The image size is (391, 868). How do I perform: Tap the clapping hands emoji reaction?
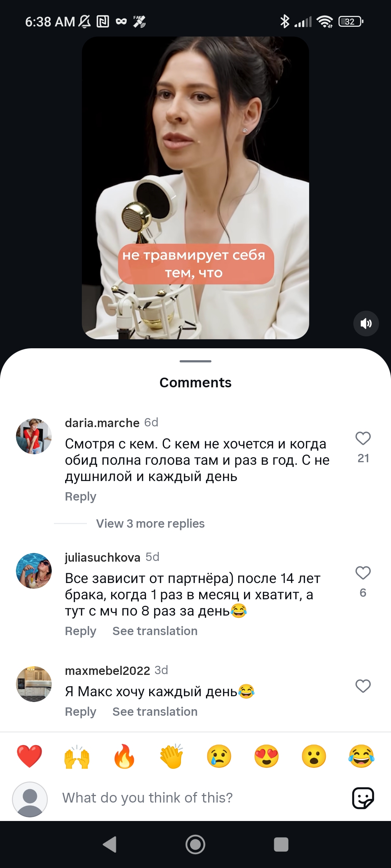pyautogui.click(x=172, y=756)
